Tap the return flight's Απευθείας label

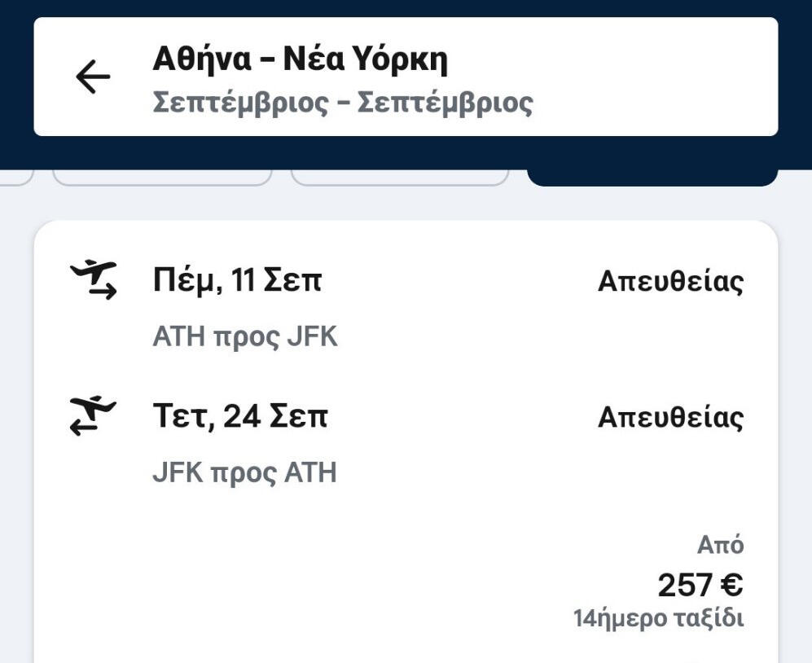tap(670, 418)
